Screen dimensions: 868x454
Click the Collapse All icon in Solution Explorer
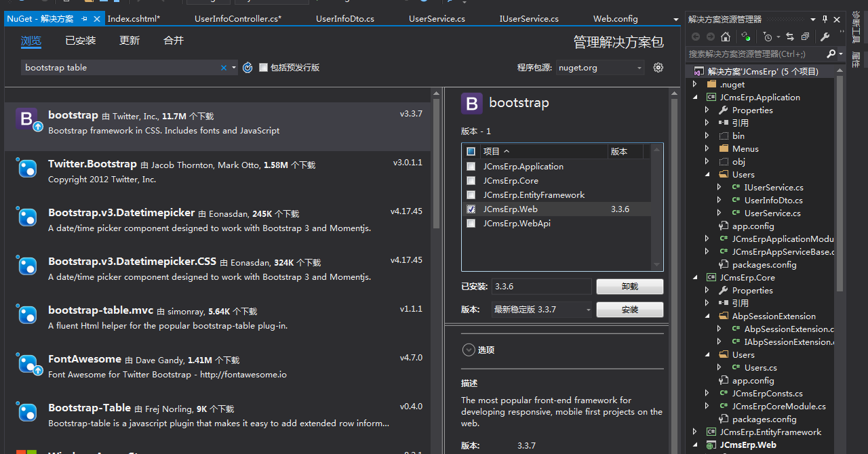coord(805,37)
